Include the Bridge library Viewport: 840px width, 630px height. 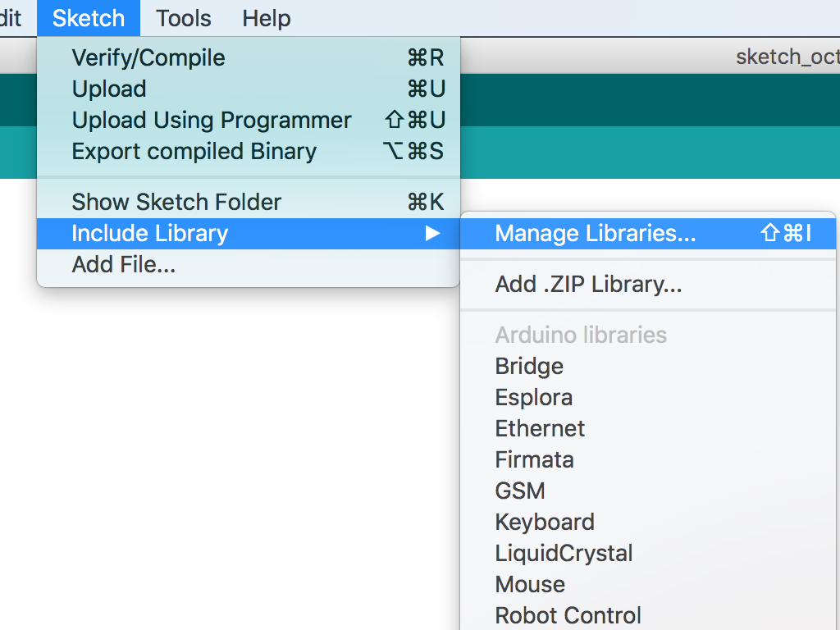648,367
